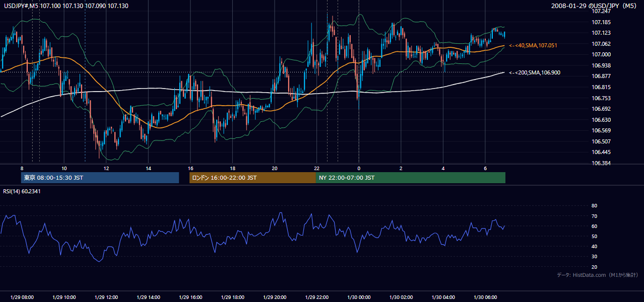Click price scale value 106.692
This screenshot has height=302, width=644.
601,109
